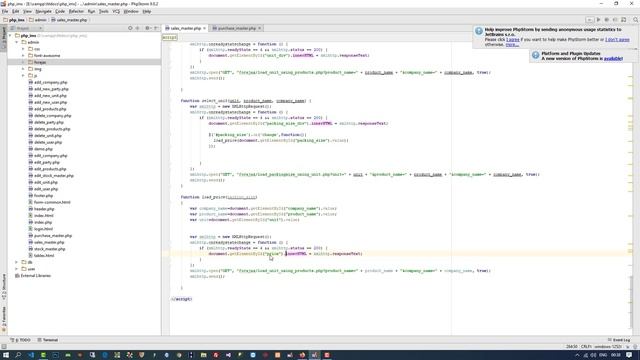640x360 pixels.
Task: Expand the db folder
Action: click(x=17, y=262)
